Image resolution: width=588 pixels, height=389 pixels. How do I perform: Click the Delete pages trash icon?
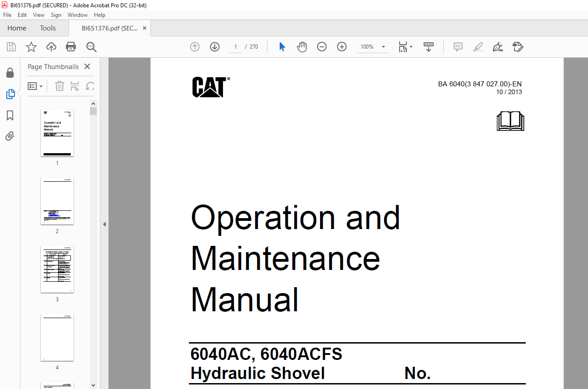[x=59, y=86]
